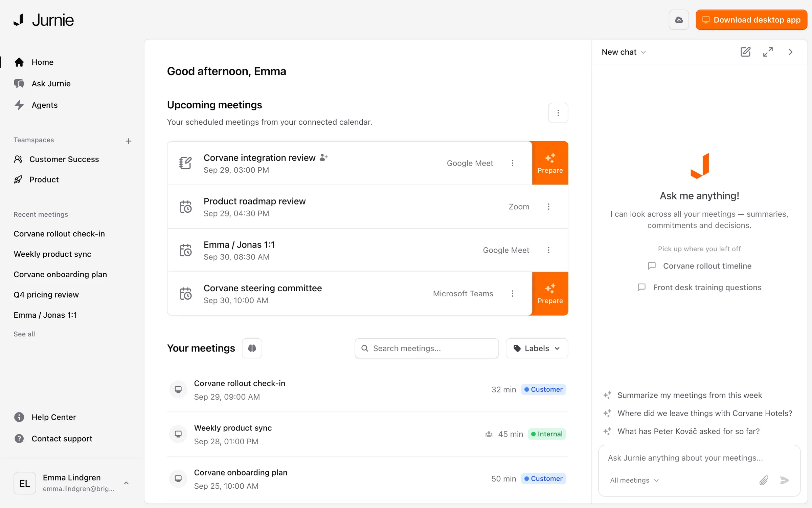Click the cloud upload icon button
This screenshot has width=812, height=508.
[x=679, y=20]
